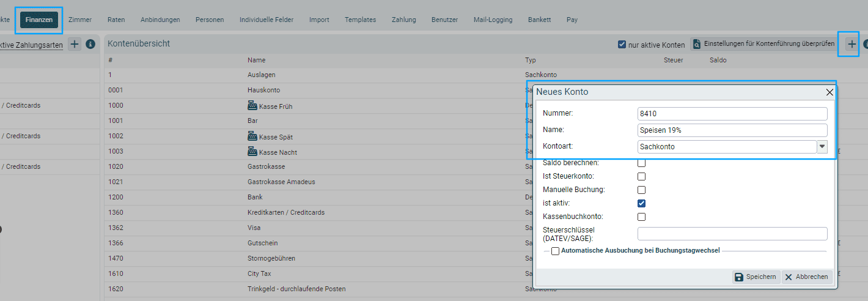Click the cash register icon for Kasse Früh

coord(252,106)
